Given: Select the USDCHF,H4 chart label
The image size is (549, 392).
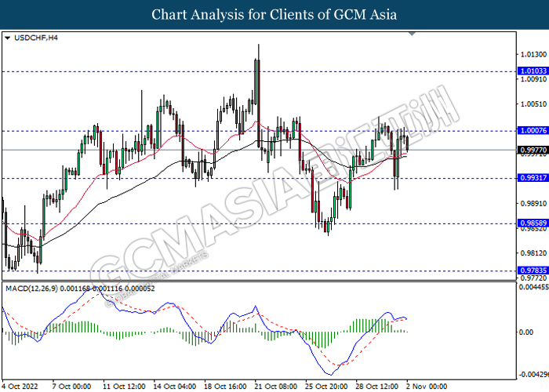Looking at the screenshot, I should 36,38.
